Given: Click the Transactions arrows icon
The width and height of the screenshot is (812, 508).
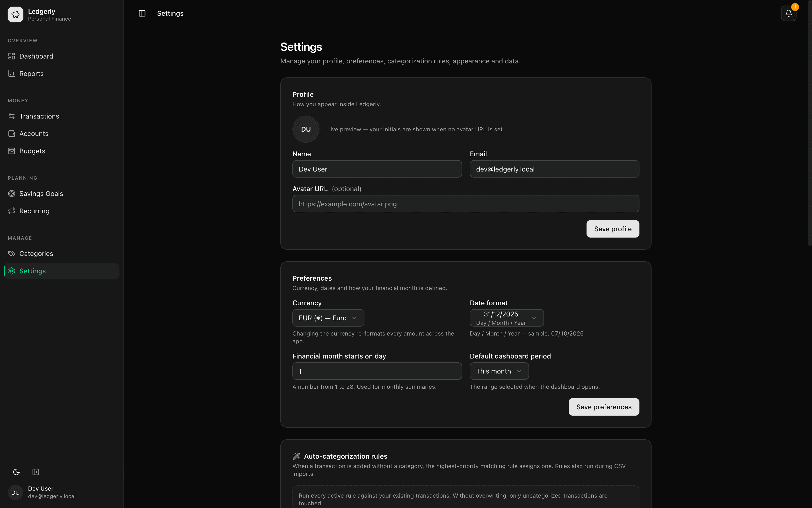Looking at the screenshot, I should (12, 116).
